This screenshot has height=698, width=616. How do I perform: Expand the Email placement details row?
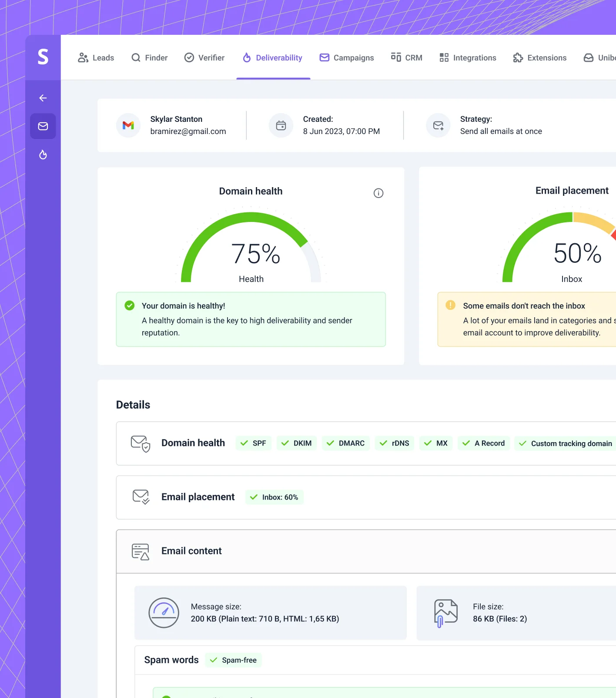[x=366, y=497]
